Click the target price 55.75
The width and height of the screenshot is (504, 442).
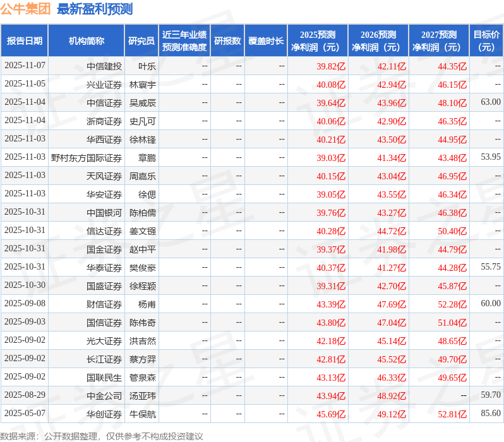[x=491, y=267]
